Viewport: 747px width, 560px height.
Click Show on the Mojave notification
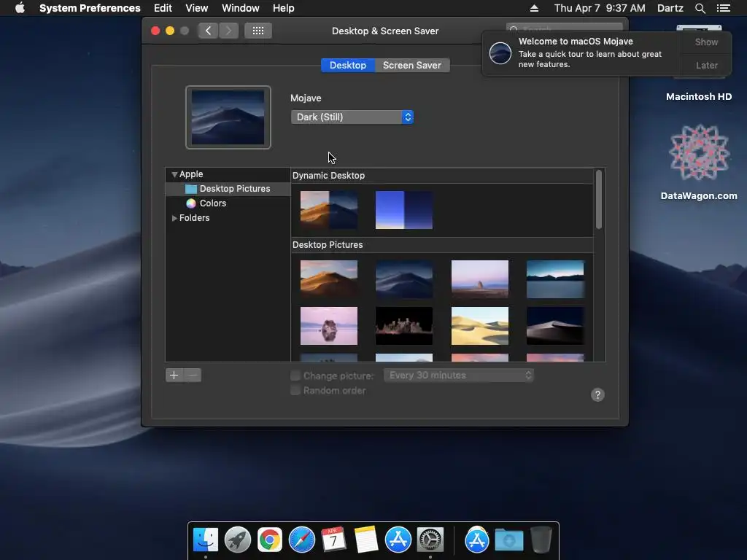(706, 42)
